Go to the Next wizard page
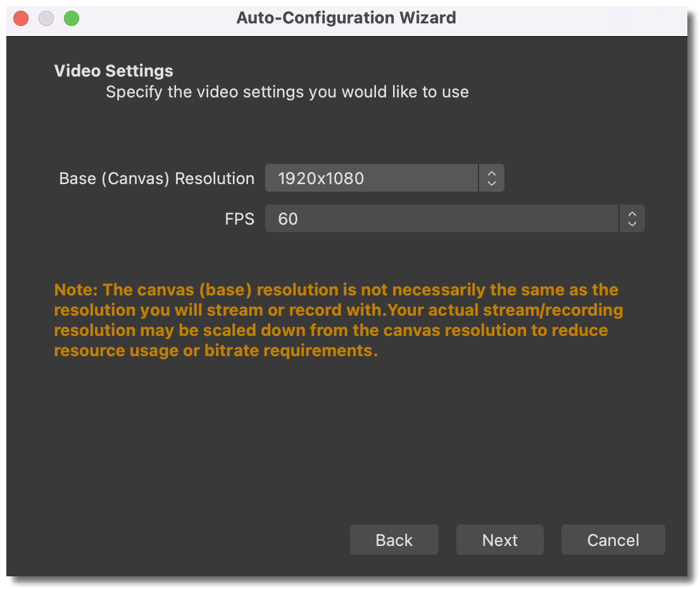This screenshot has height=589, width=700. point(499,540)
